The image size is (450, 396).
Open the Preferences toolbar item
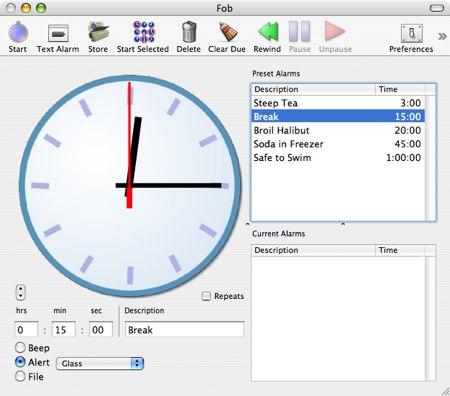[x=412, y=33]
